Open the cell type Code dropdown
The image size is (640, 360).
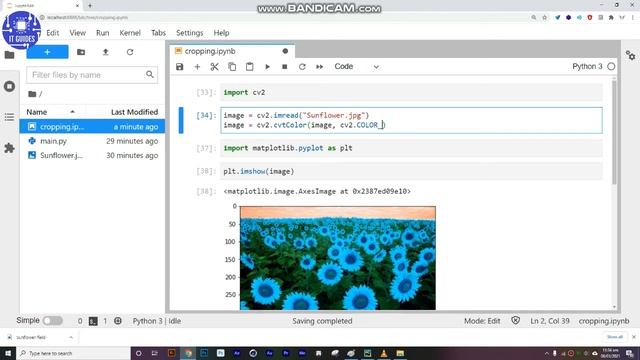click(x=357, y=67)
